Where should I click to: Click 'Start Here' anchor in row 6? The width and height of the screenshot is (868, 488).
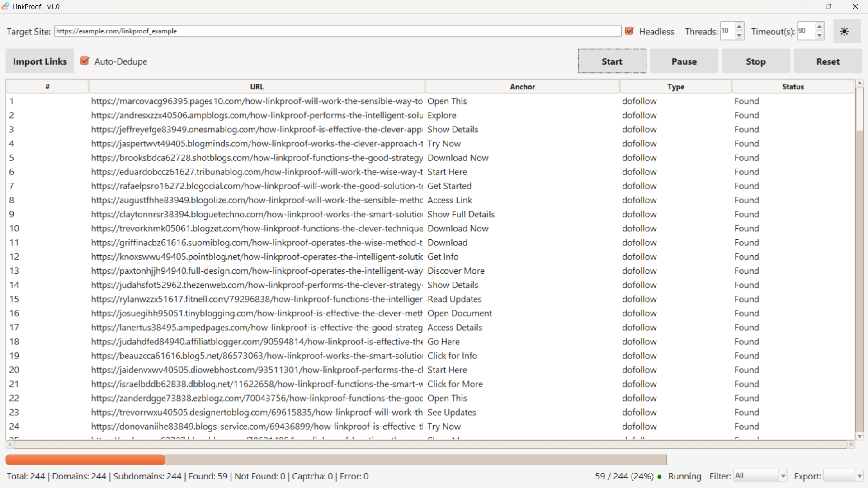click(x=447, y=172)
